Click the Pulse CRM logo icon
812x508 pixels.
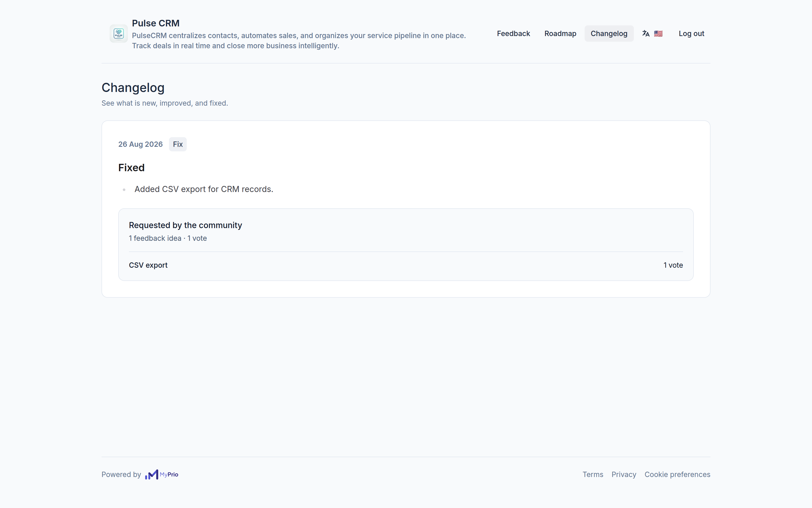pyautogui.click(x=119, y=34)
